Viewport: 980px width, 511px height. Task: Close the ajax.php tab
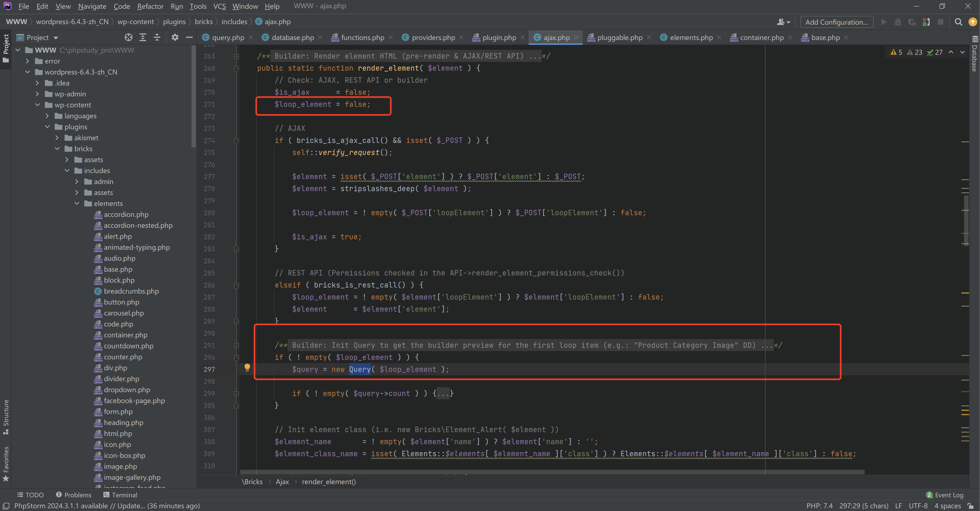[x=576, y=37]
